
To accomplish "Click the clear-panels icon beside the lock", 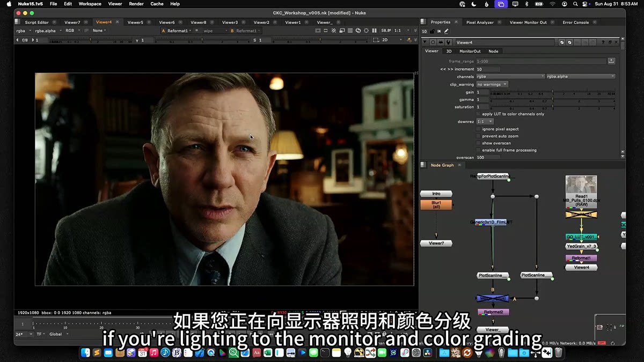I will point(439,31).
